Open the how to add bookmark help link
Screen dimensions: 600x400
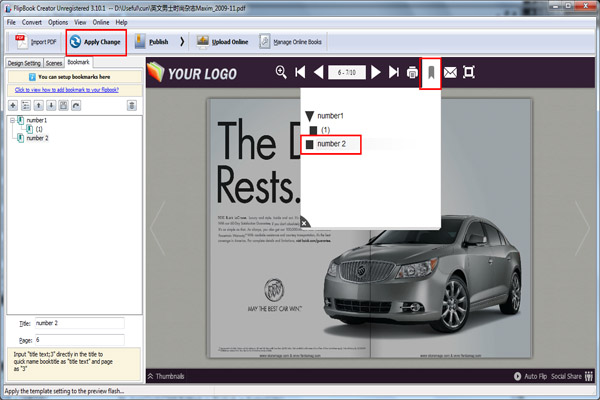click(x=67, y=90)
